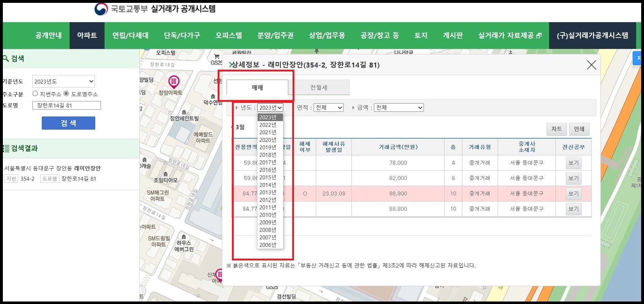Select 도로명주소 radio button
The height and width of the screenshot is (304, 644).
click(66, 94)
